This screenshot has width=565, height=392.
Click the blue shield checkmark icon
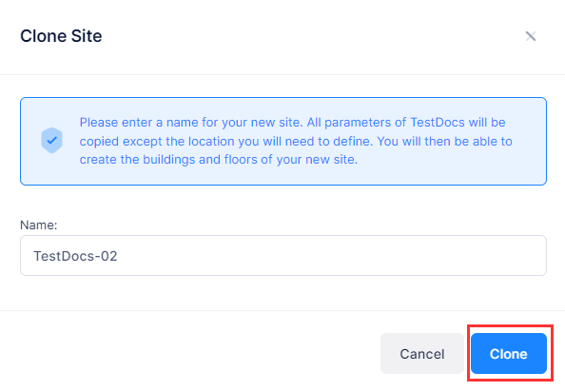(x=52, y=141)
